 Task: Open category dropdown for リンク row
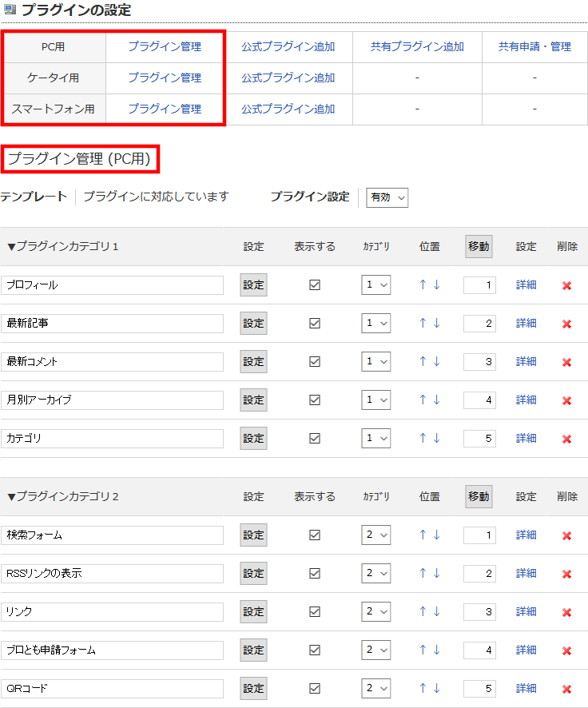point(376,612)
